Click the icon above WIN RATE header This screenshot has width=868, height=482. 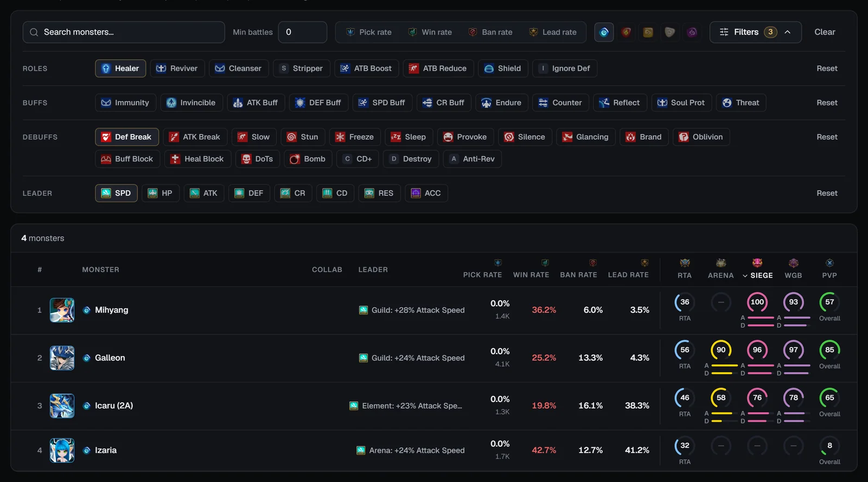point(545,262)
